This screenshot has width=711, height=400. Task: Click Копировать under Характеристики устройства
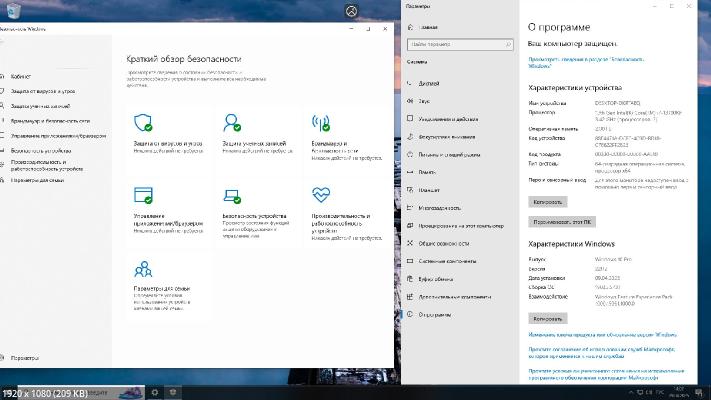point(543,201)
